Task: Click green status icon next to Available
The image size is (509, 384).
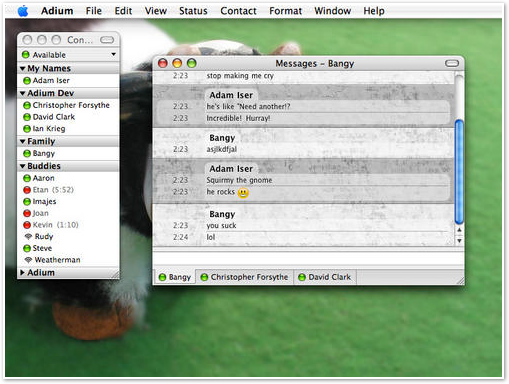Action: click(x=26, y=54)
